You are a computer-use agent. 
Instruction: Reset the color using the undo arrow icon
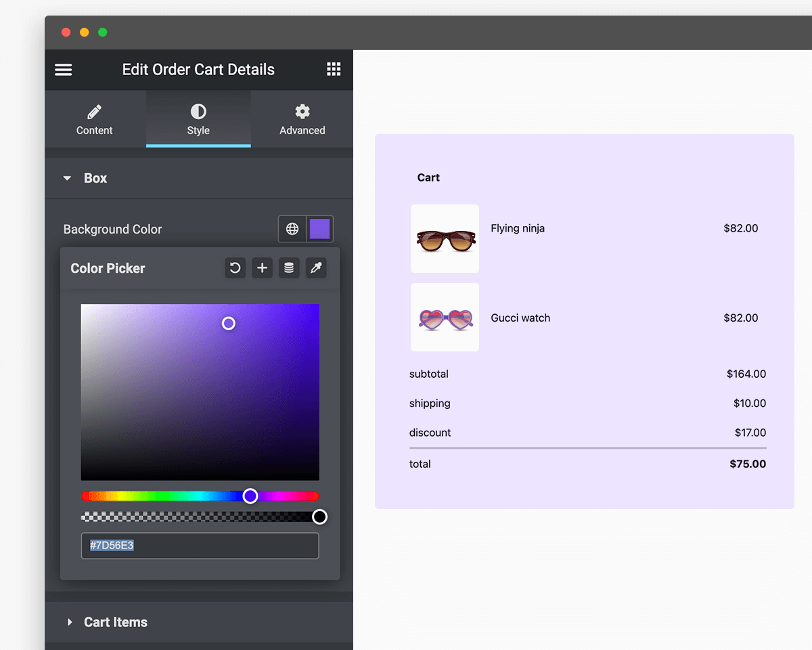235,267
